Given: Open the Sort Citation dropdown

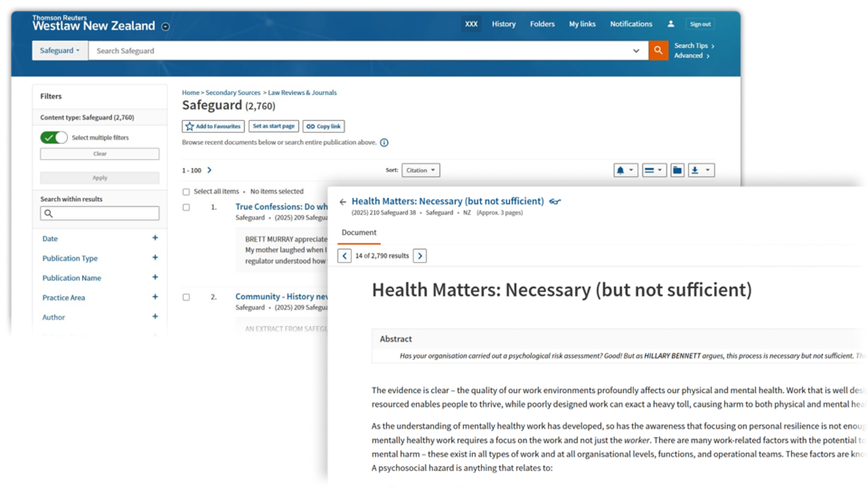Looking at the screenshot, I should click(x=420, y=171).
